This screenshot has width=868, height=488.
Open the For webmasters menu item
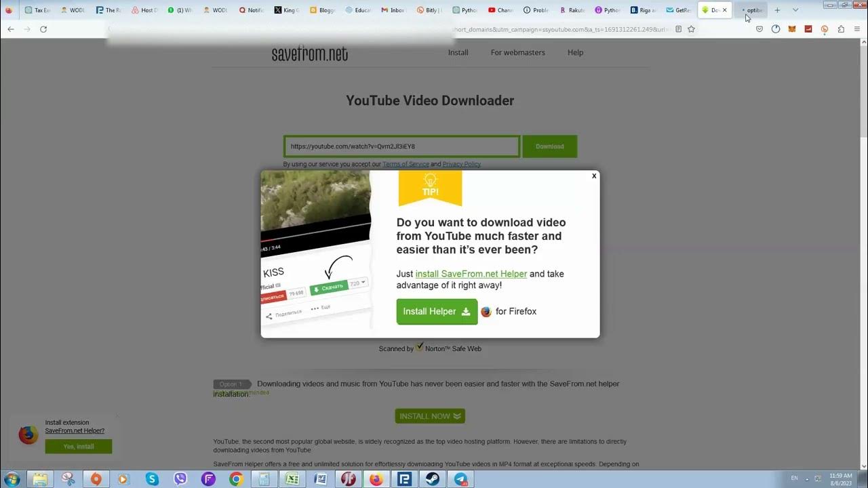coord(518,52)
